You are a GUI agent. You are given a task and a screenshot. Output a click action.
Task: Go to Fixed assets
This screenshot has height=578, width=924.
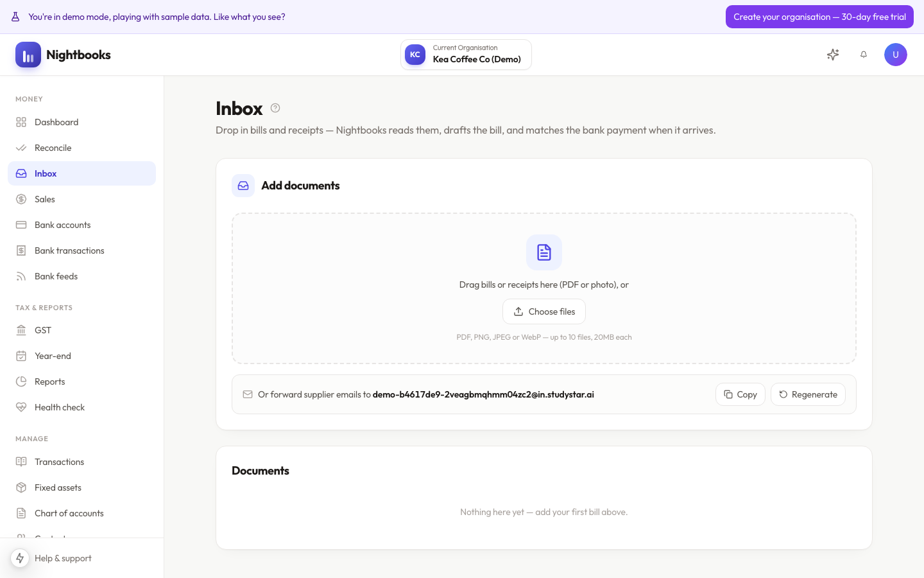[x=81, y=487]
